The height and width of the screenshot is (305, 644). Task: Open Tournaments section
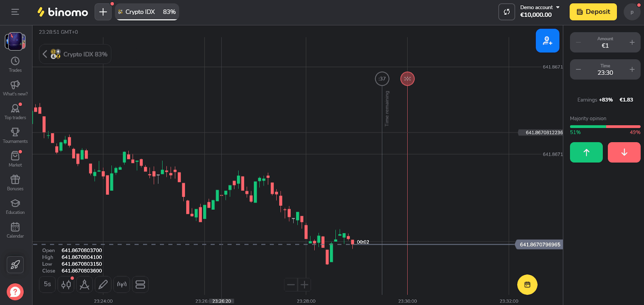(15, 135)
